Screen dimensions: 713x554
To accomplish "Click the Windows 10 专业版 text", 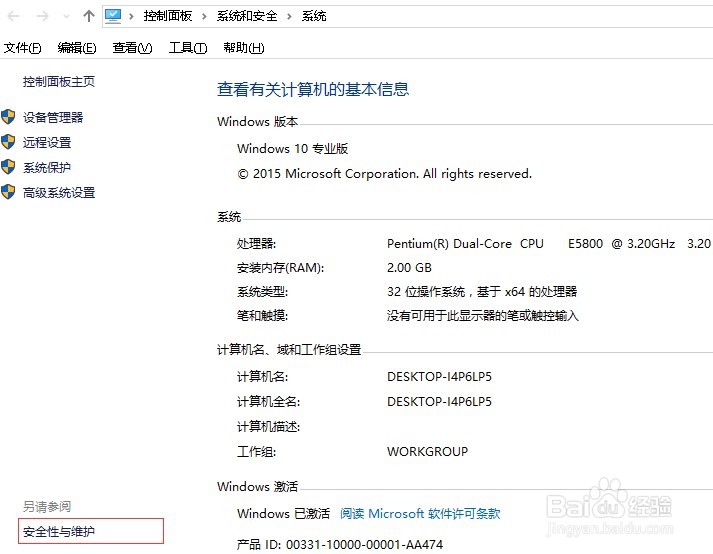I will coord(292,148).
